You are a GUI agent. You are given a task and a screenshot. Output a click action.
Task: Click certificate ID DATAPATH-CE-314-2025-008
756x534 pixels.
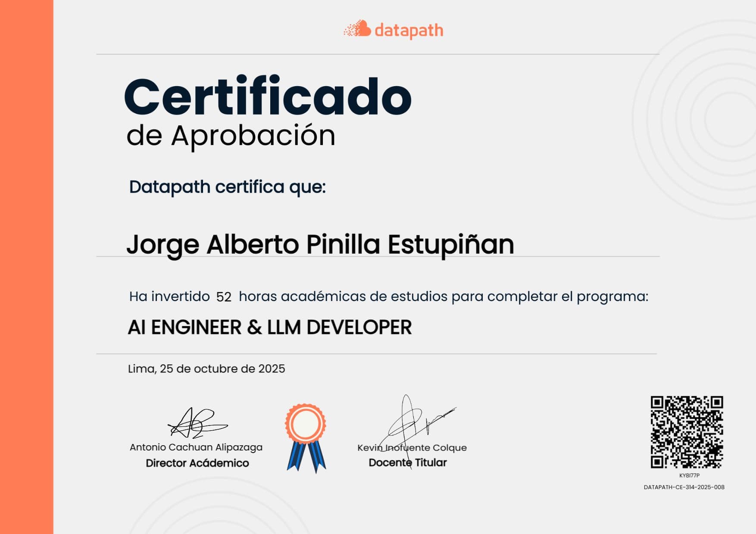pyautogui.click(x=684, y=487)
